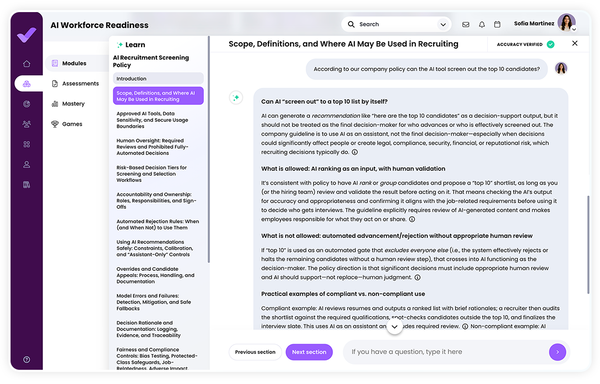Click the user question message bubble
This screenshot has height=384, width=600.
click(427, 69)
